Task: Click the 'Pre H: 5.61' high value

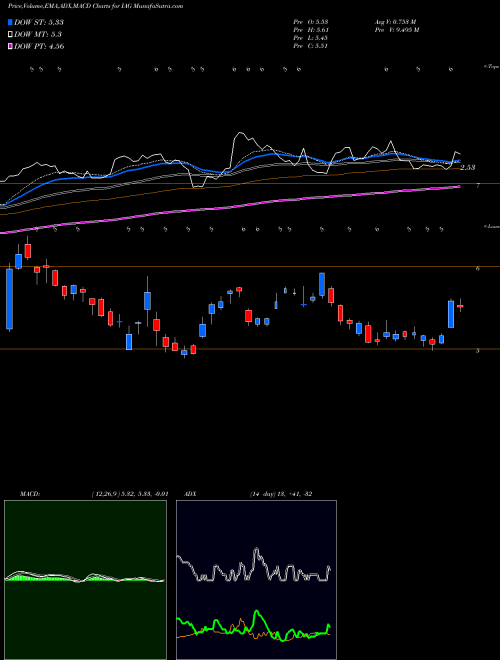Action: [311, 30]
